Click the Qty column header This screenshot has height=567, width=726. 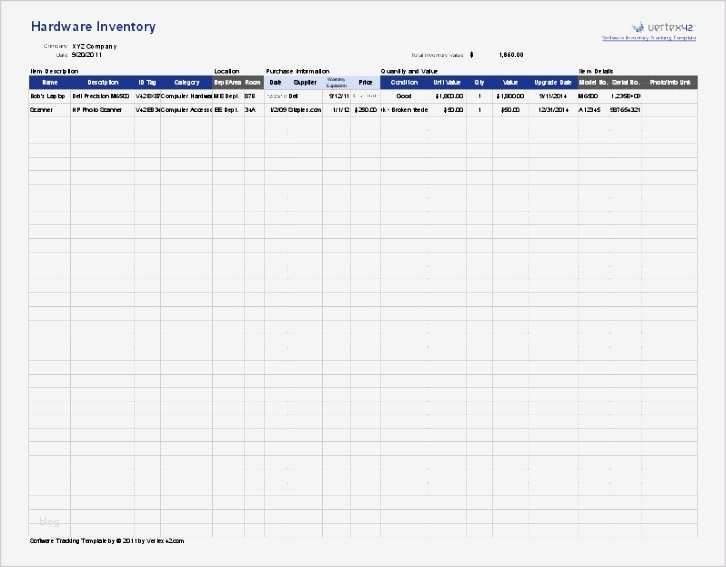(479, 82)
